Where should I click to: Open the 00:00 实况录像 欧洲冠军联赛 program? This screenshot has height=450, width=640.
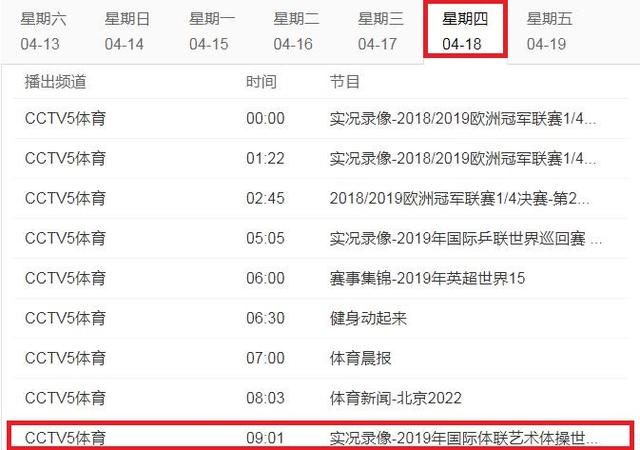point(463,118)
